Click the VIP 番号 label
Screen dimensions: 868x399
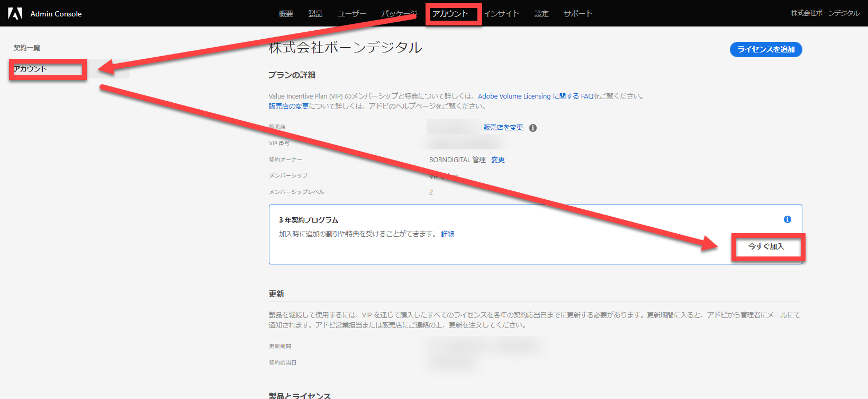tap(279, 143)
